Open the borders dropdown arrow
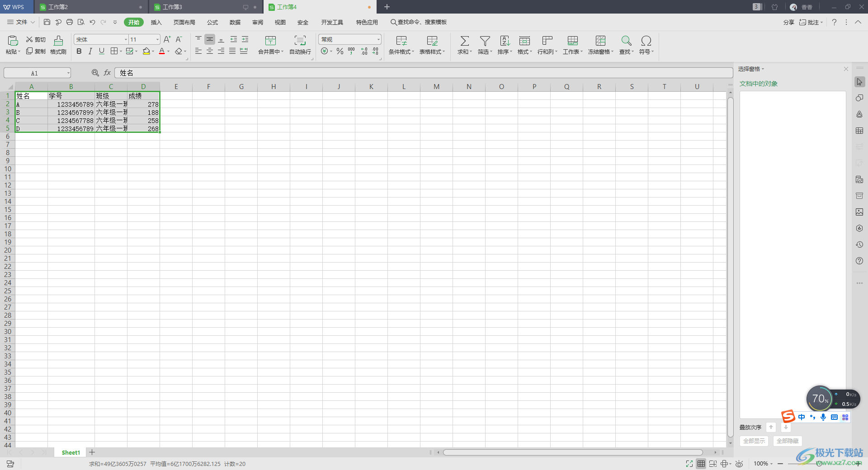 point(121,51)
